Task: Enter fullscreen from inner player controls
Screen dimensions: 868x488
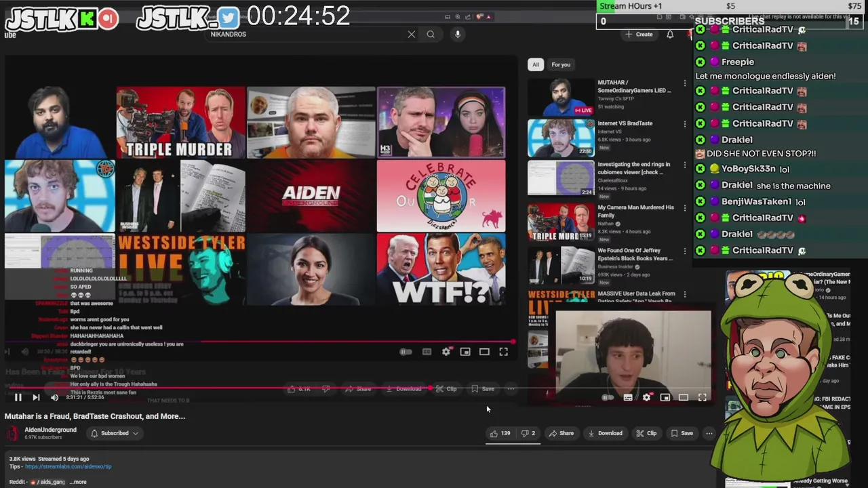Action: (x=503, y=352)
